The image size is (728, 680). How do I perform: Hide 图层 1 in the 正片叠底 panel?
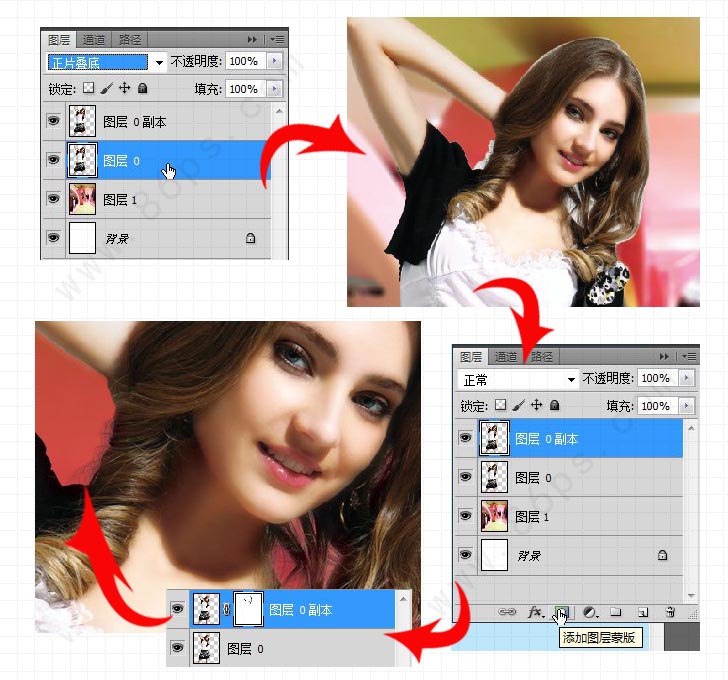click(x=53, y=199)
